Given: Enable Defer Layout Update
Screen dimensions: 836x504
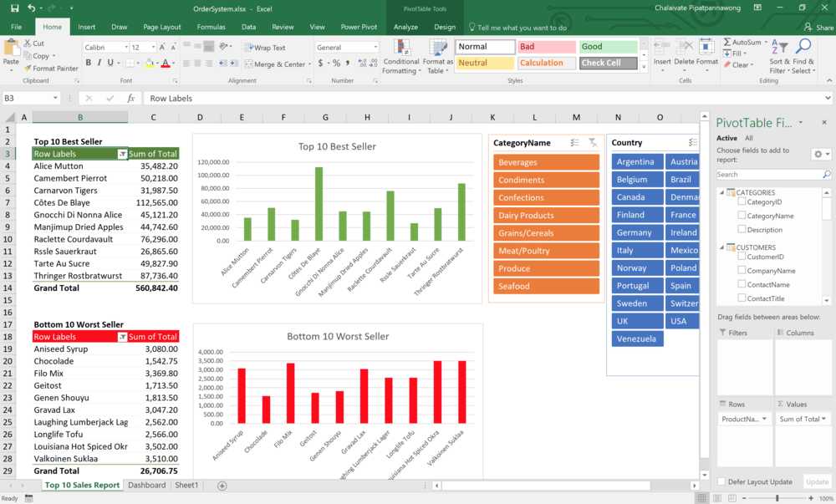Looking at the screenshot, I should pyautogui.click(x=721, y=481).
